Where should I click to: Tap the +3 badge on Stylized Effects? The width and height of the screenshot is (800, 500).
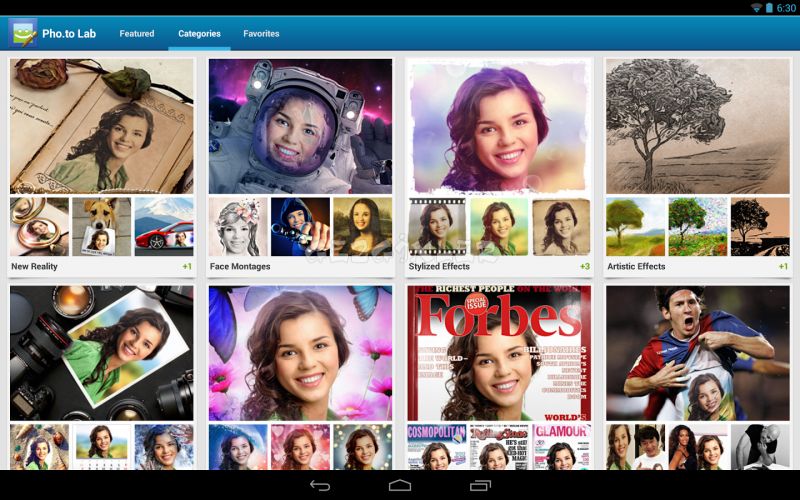[x=585, y=266]
